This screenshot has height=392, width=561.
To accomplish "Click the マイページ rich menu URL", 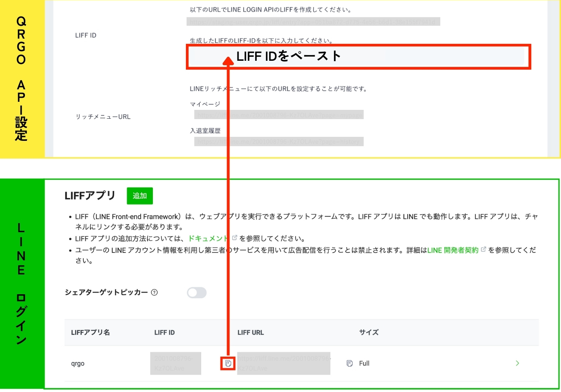I will [279, 115].
